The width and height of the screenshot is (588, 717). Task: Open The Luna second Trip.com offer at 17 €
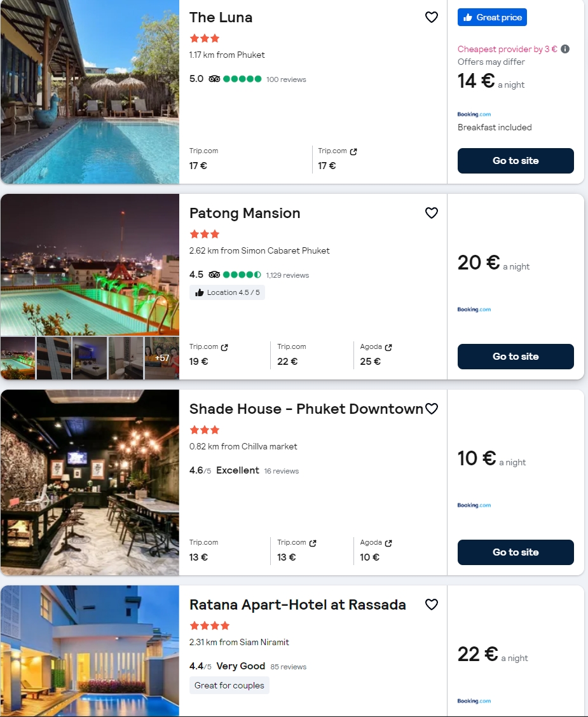pos(338,158)
